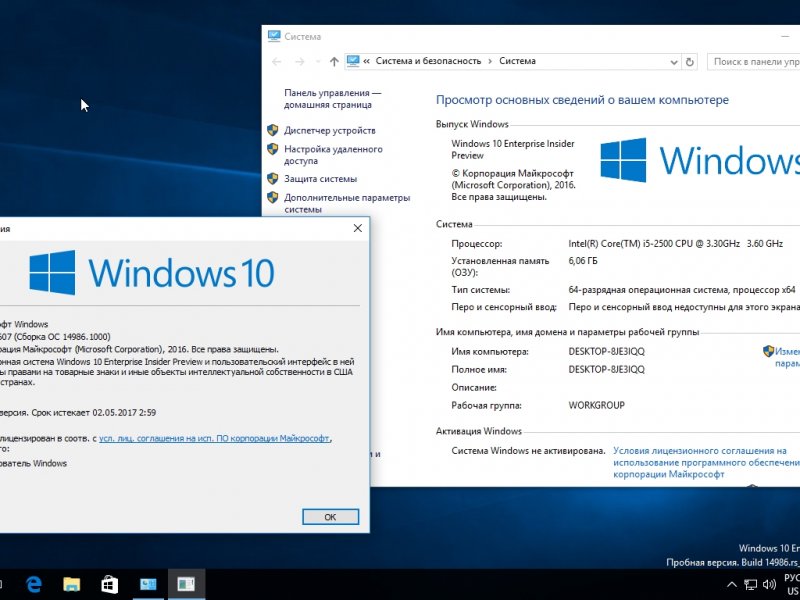
Task: Select computer name DESKTOP-8JE3IQQ text
Action: click(606, 352)
